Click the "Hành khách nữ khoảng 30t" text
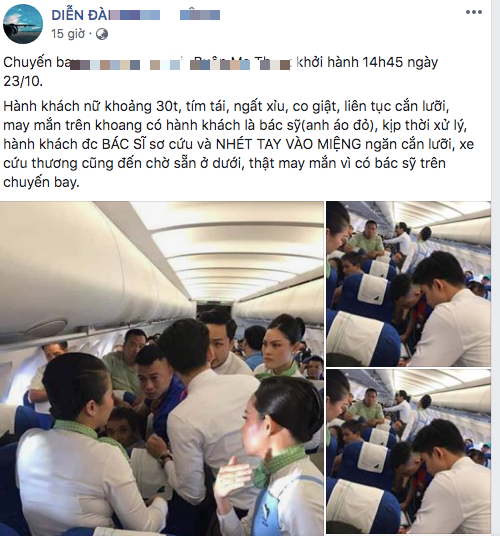The width and height of the screenshot is (500, 536). [91, 107]
